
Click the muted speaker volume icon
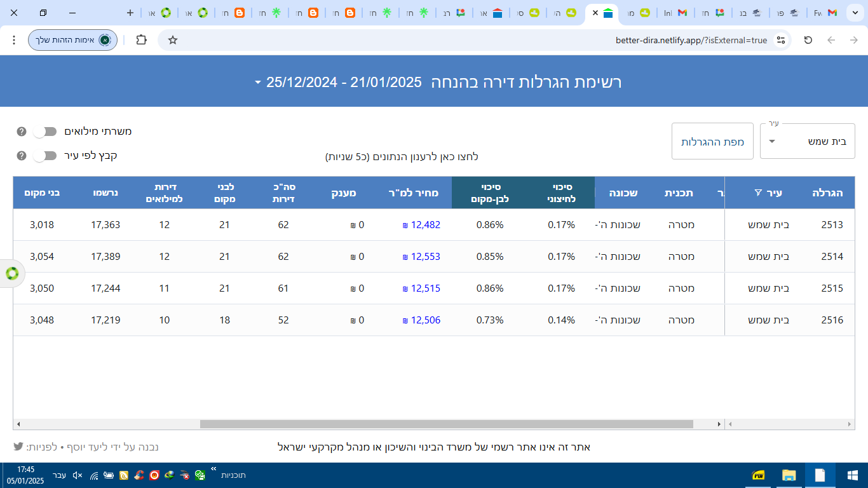coord(78,475)
